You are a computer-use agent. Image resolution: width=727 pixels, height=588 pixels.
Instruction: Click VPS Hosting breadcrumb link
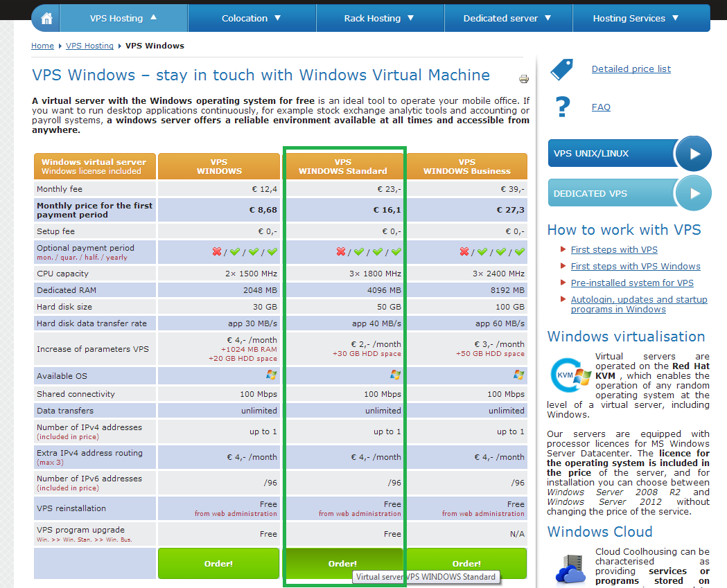pos(89,46)
